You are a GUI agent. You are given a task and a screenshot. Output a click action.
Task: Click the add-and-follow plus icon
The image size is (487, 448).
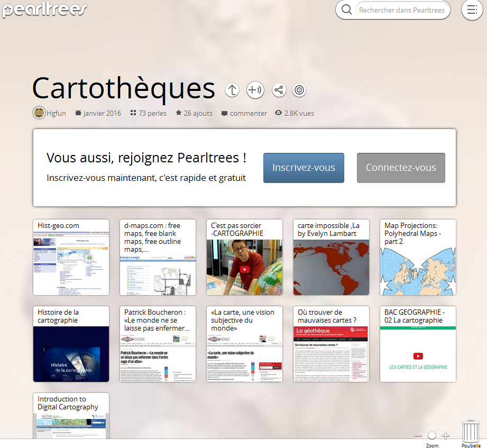(x=255, y=90)
